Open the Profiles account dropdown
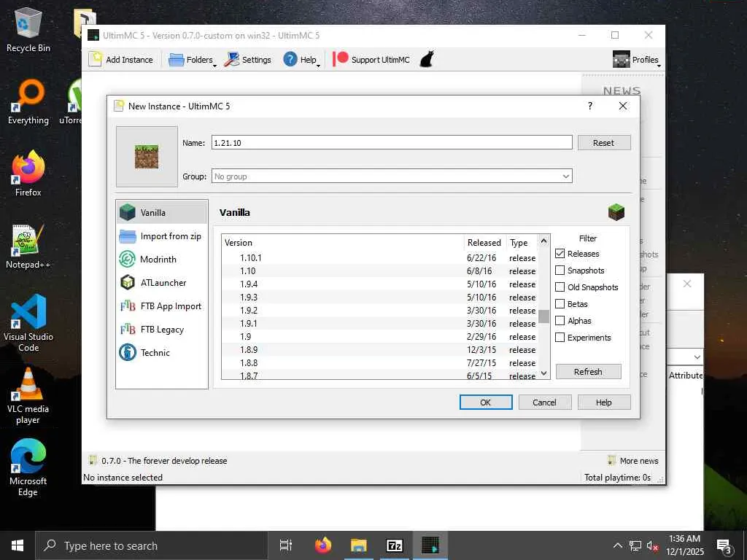 [637, 60]
